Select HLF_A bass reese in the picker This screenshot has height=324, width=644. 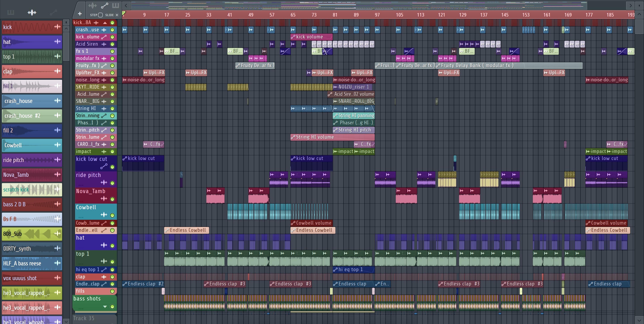pyautogui.click(x=32, y=263)
